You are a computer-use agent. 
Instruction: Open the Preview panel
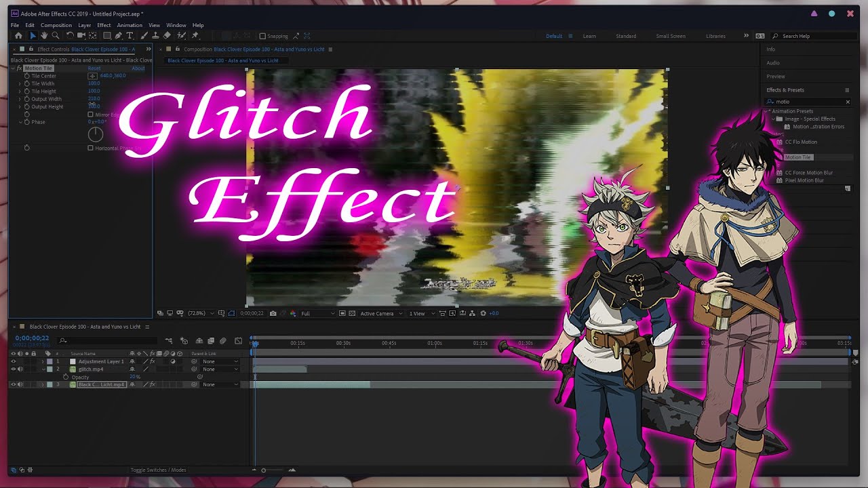[x=776, y=77]
